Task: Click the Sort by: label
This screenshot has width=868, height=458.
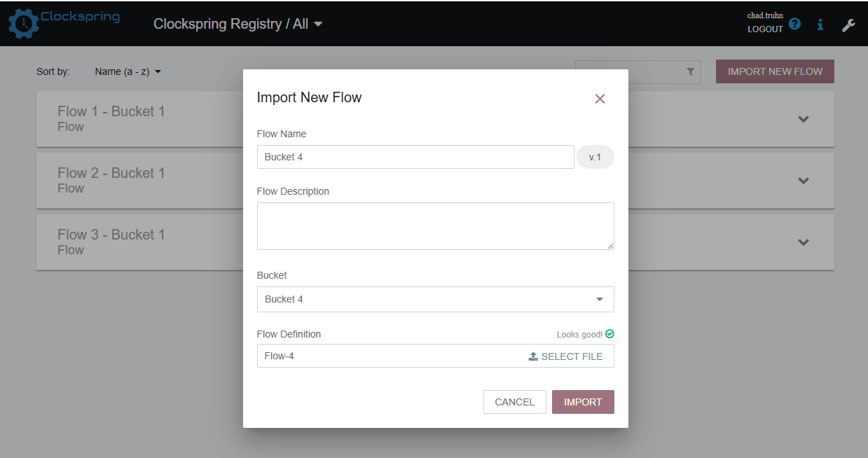Action: coord(53,71)
